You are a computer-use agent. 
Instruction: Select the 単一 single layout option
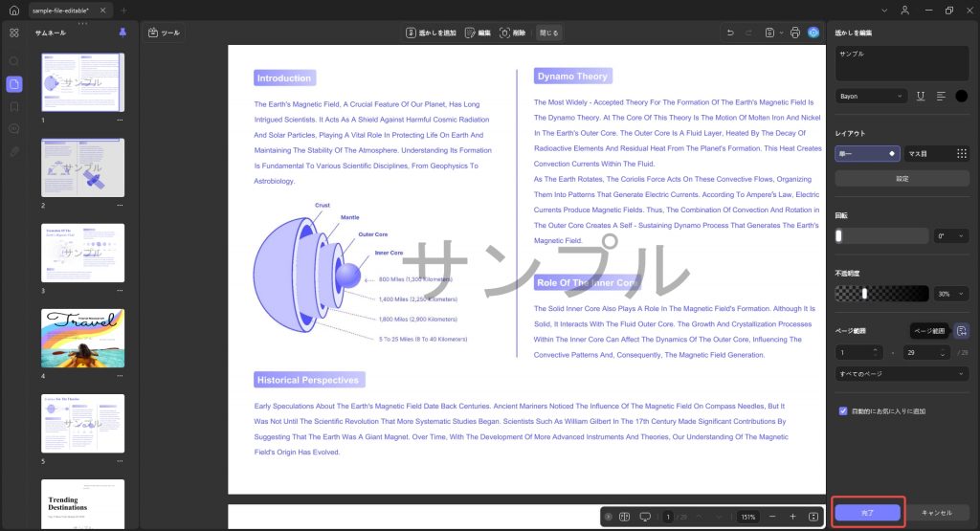(867, 153)
